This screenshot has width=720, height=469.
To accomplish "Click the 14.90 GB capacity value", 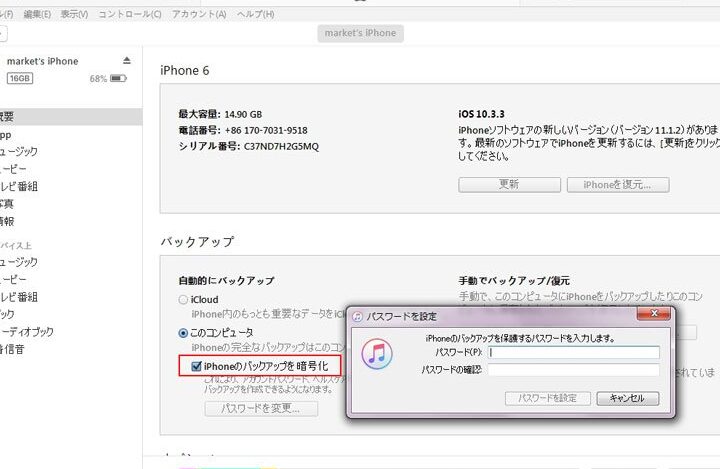I will [243, 114].
